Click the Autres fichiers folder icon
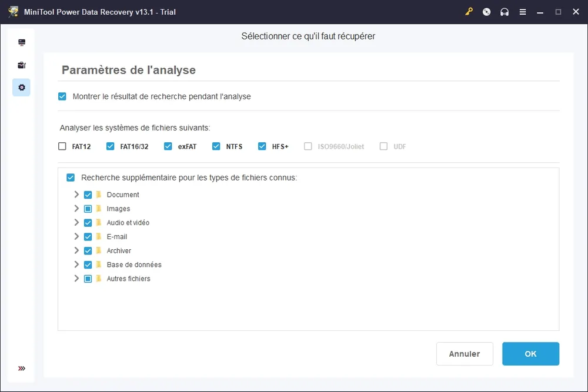This screenshot has width=588, height=392. [99, 279]
